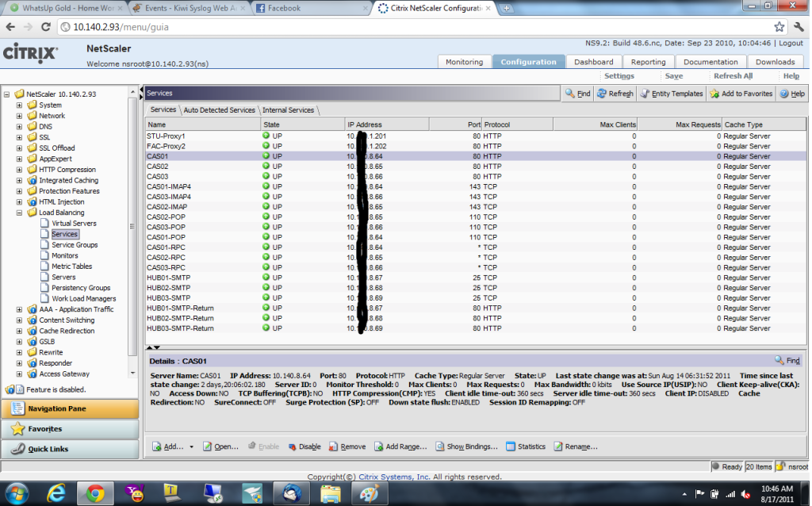The height and width of the screenshot is (506, 812).
Task: Select the CAS02-IMAP service row
Action: pyautogui.click(x=476, y=207)
